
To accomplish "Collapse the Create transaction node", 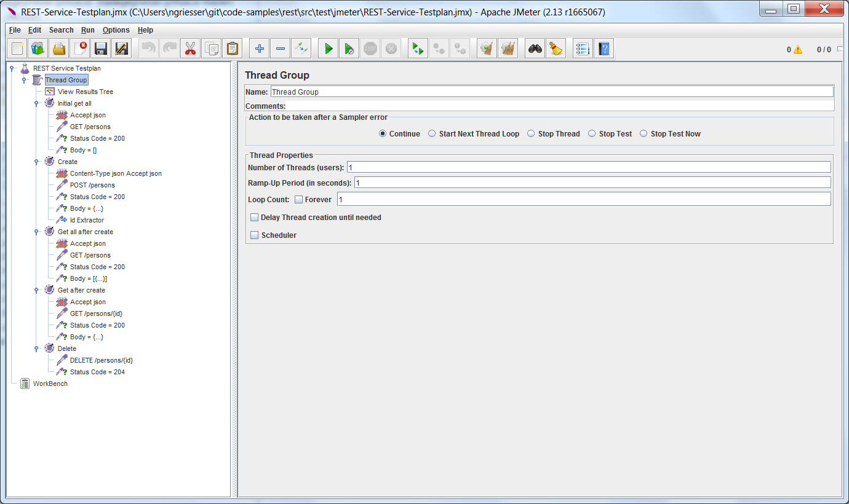I will point(36,162).
